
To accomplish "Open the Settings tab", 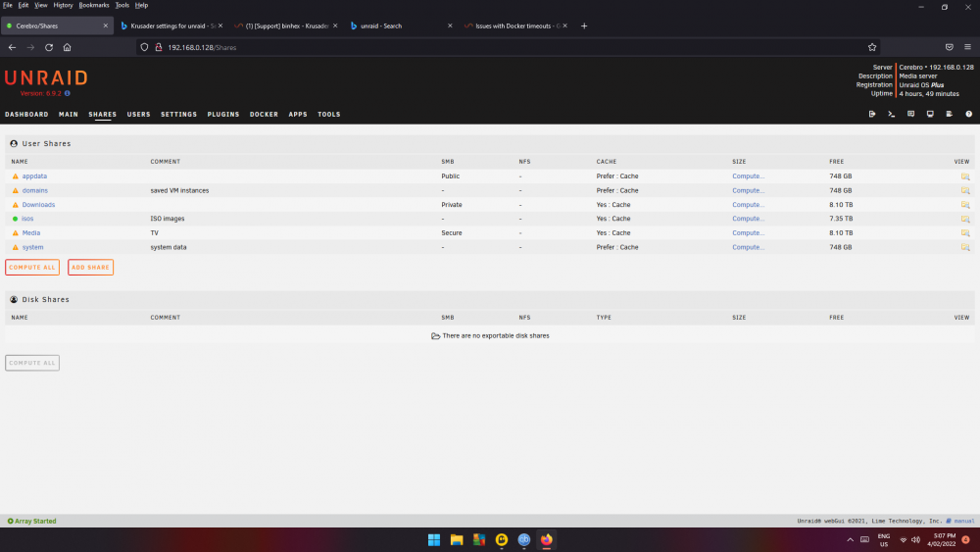I will 178,115.
